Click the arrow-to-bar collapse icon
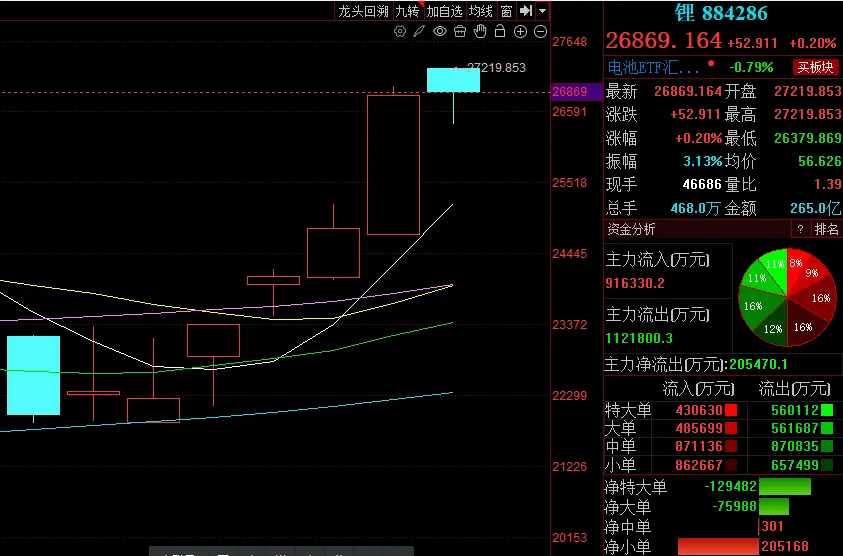Screen dimensions: 843x556 pos(525,10)
